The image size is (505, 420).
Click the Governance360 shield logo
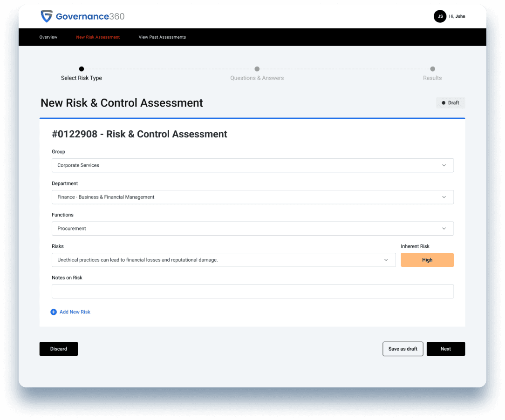[47, 16]
